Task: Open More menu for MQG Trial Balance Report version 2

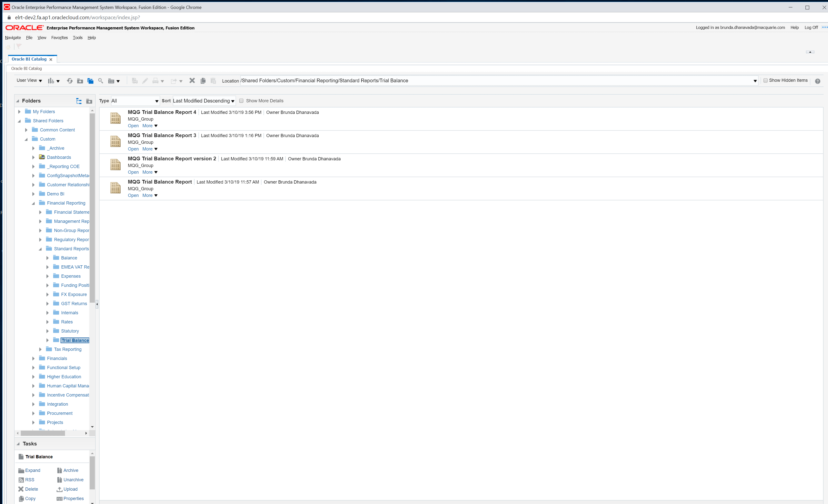Action: click(x=150, y=172)
